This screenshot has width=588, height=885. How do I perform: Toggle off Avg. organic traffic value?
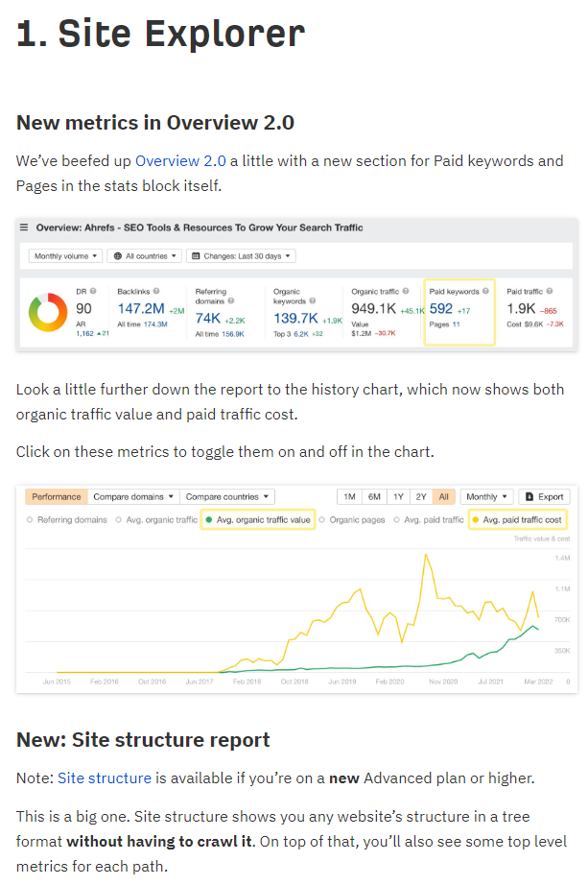tap(258, 520)
